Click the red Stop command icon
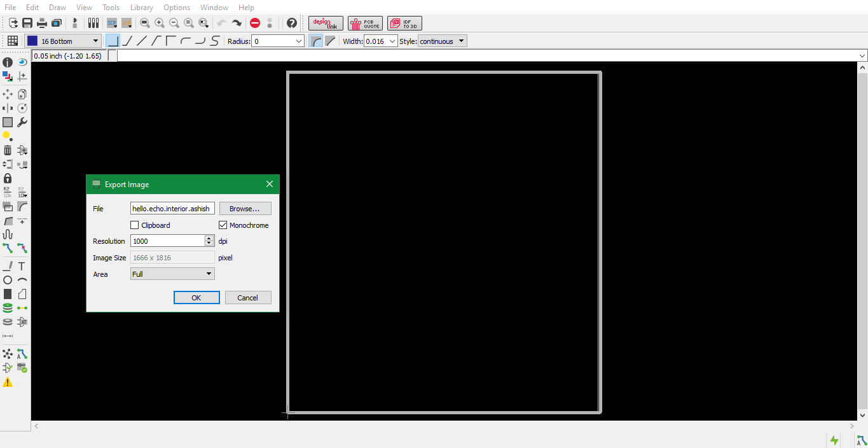The height and width of the screenshot is (448, 868). 255,23
